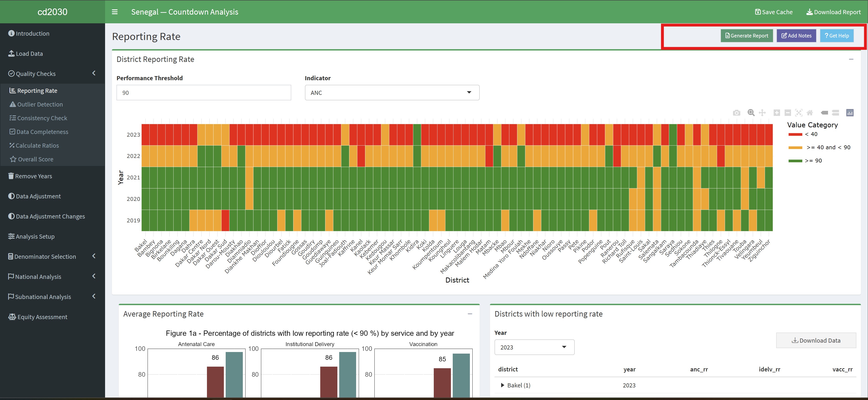The image size is (868, 400).
Task: Click the Performance Threshold input field
Action: pyautogui.click(x=204, y=92)
